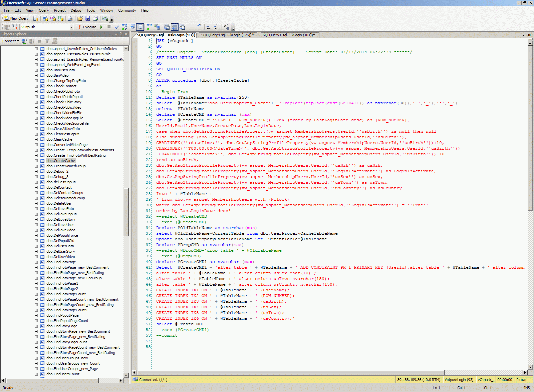The image size is (534, 392).
Task: Click Object Explorer vertical scrollbar thumb
Action: tap(126, 212)
